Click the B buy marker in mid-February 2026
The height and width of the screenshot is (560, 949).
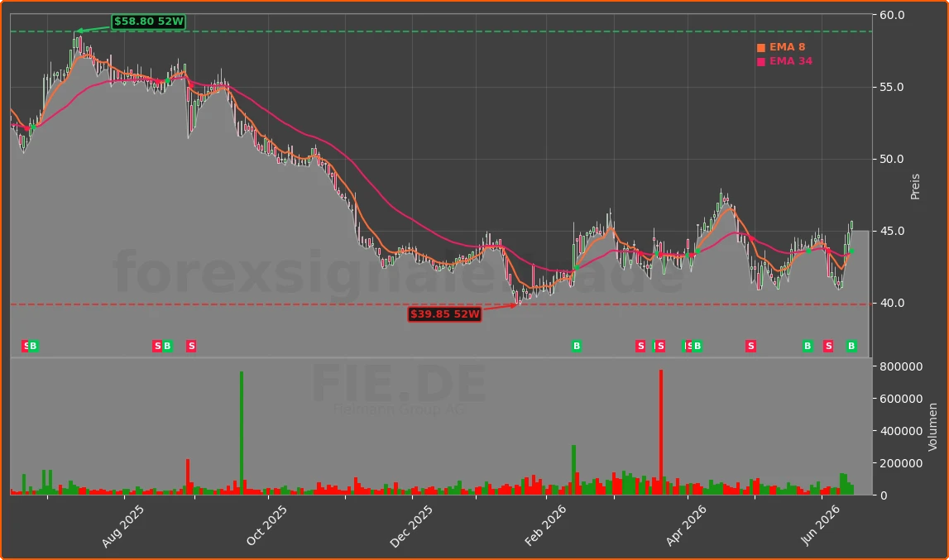point(577,347)
